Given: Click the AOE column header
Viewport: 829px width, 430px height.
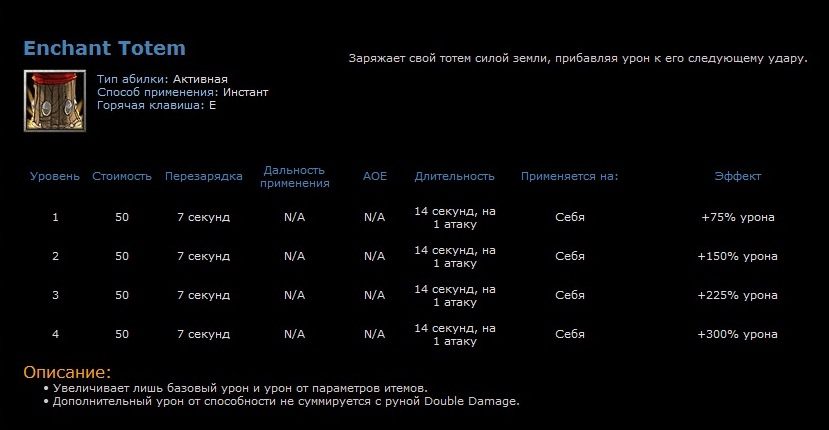Looking at the screenshot, I should 374,177.
